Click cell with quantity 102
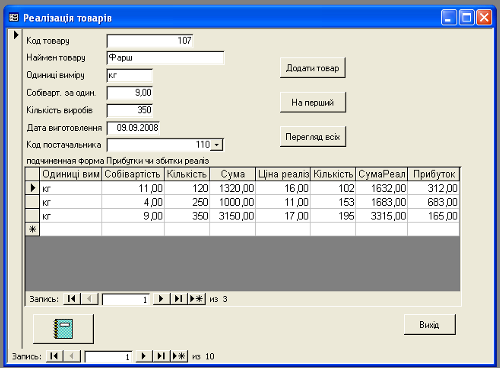 (x=333, y=188)
